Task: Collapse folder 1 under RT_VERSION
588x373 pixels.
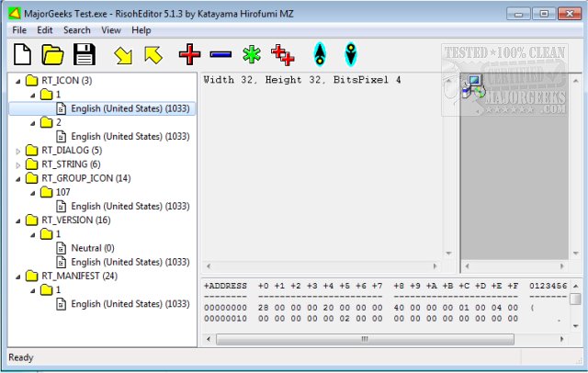Action: point(33,234)
